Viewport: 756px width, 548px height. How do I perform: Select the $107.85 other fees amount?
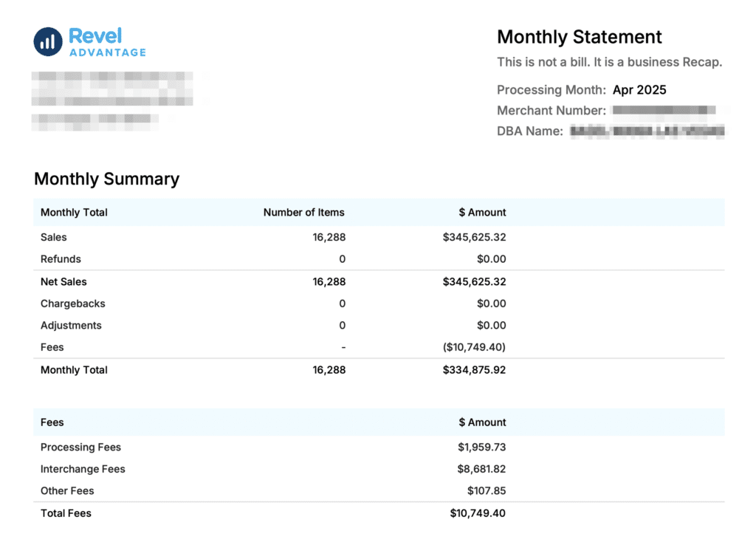(486, 491)
